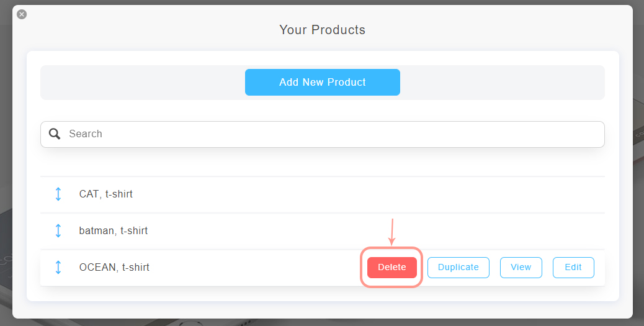This screenshot has width=644, height=326.
Task: View the OCEAN t-shirt product
Action: (521, 267)
